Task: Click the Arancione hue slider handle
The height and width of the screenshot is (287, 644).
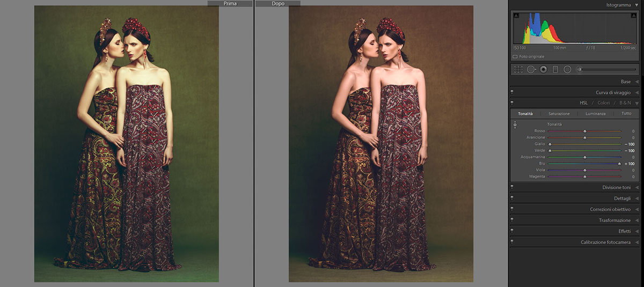Action: click(x=584, y=138)
